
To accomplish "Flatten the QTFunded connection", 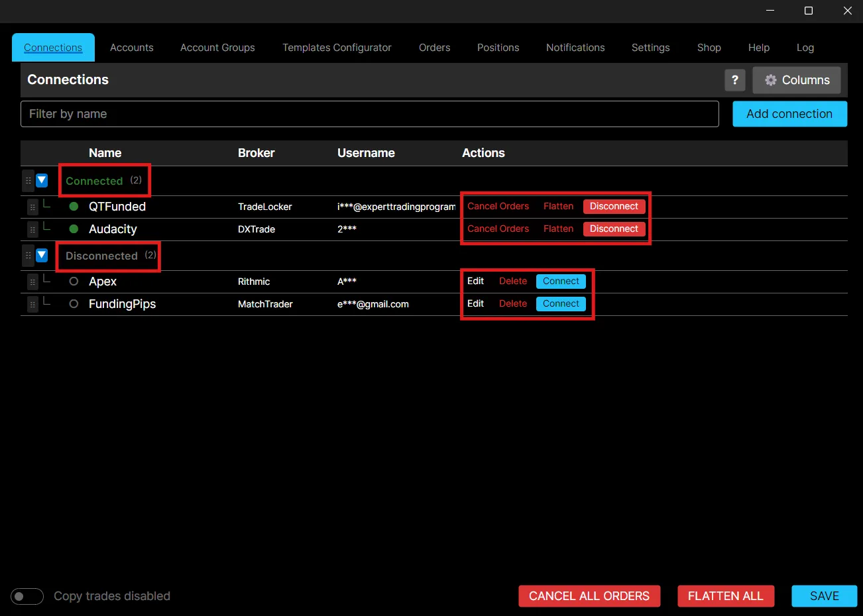I will click(x=558, y=207).
